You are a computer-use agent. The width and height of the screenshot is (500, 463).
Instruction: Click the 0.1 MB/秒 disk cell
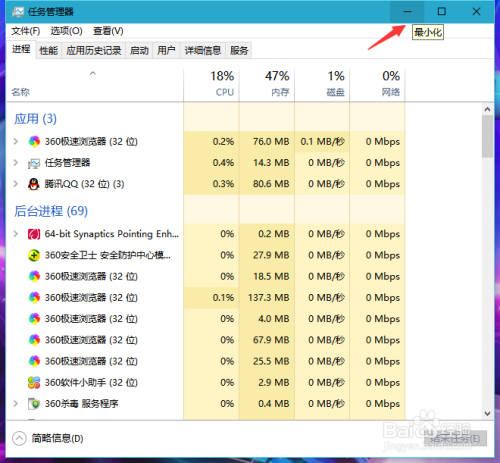tap(322, 142)
